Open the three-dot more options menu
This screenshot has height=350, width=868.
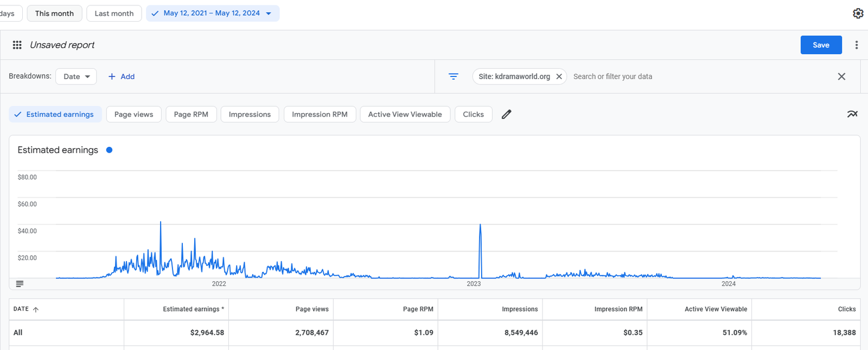[857, 45]
